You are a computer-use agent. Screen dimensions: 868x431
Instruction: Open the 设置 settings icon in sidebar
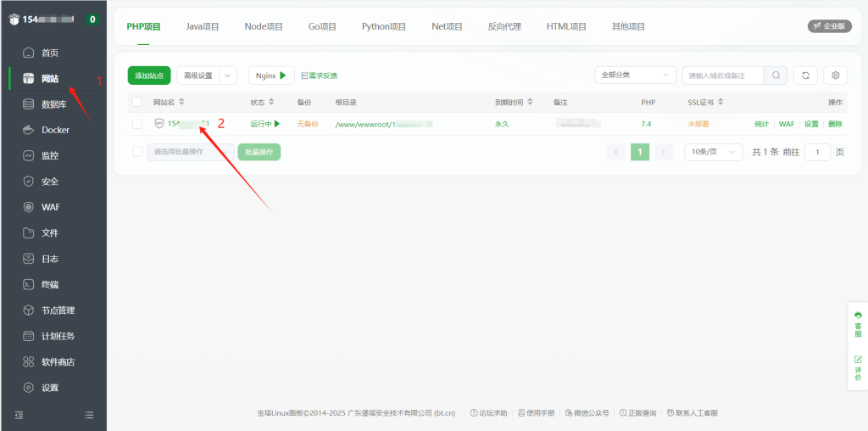(x=28, y=388)
